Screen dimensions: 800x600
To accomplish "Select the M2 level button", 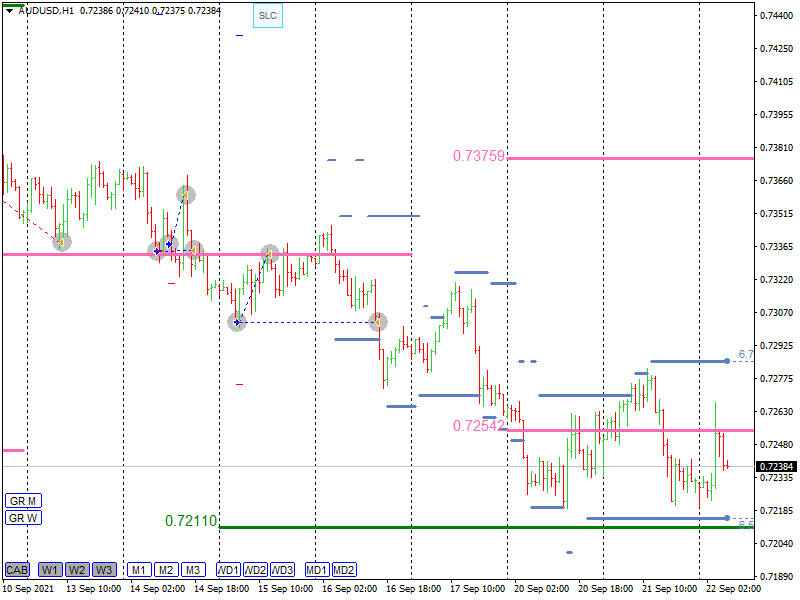I will 166,570.
